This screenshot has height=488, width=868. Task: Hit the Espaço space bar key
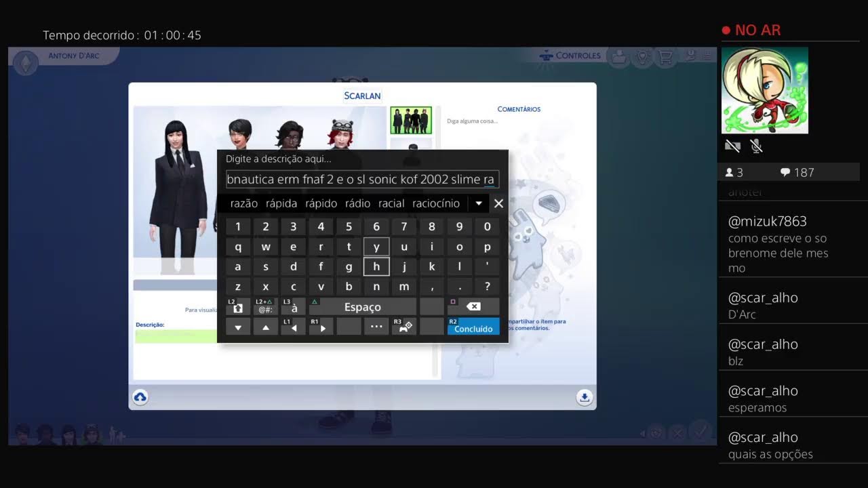click(x=362, y=307)
